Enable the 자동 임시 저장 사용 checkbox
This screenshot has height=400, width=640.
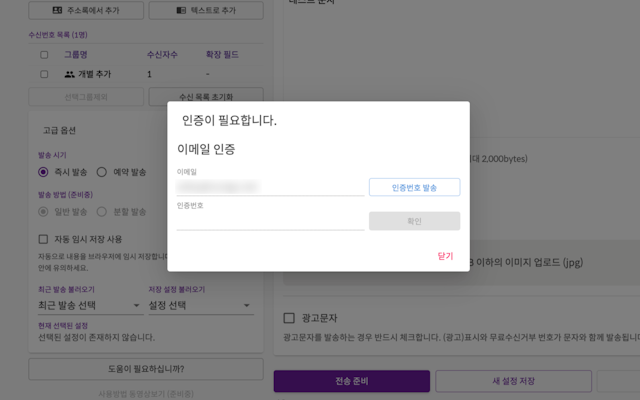[x=43, y=239]
